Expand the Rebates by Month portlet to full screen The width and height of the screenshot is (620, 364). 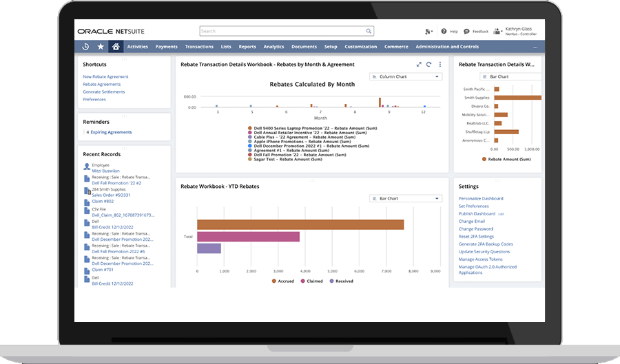tap(419, 65)
